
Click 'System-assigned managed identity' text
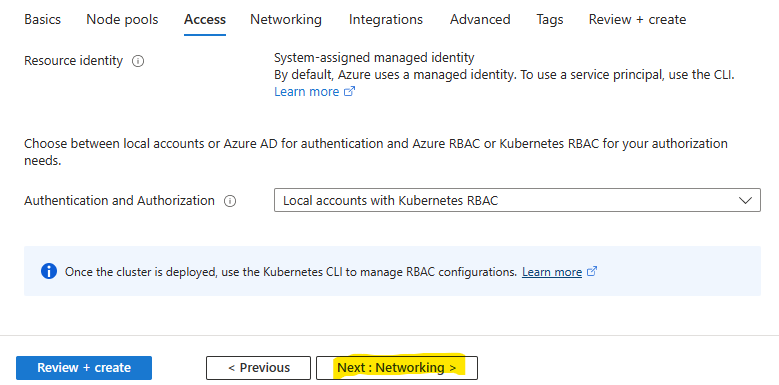(374, 58)
